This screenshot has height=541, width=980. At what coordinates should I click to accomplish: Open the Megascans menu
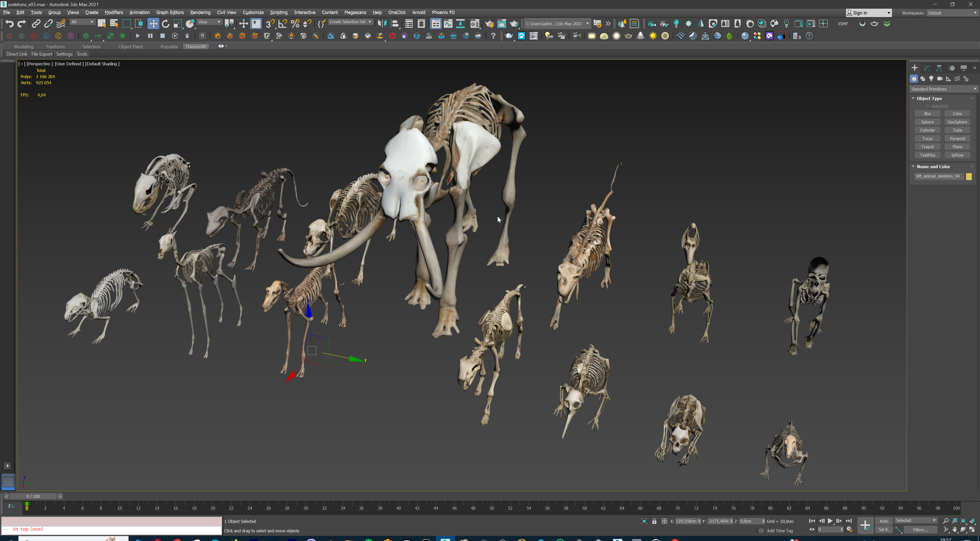pos(355,13)
